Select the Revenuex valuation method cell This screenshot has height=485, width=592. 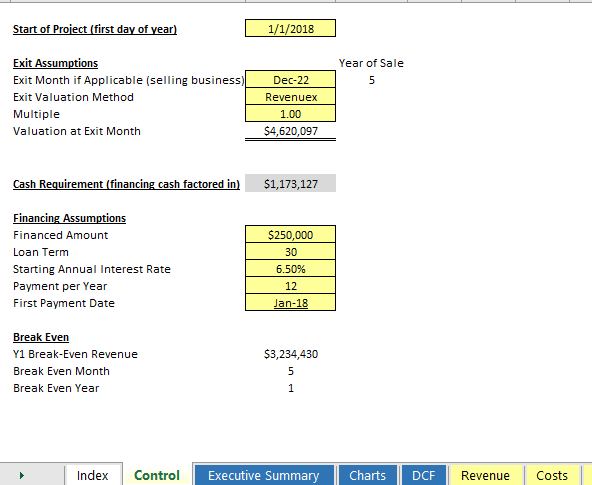tap(290, 97)
